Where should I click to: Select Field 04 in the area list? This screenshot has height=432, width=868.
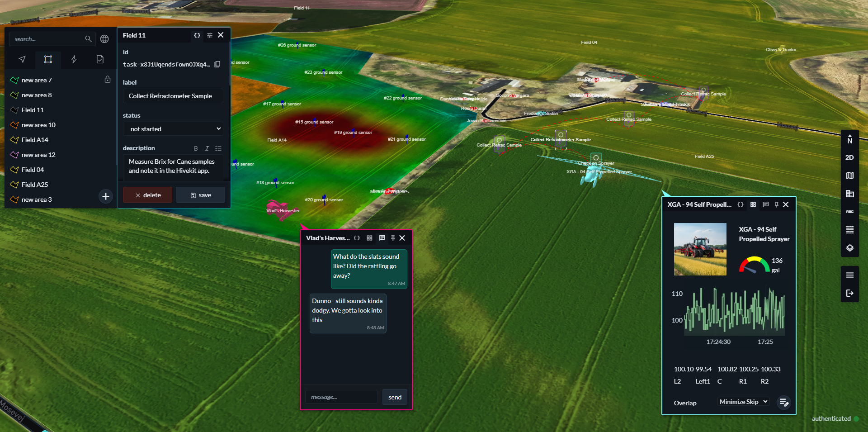coord(33,170)
